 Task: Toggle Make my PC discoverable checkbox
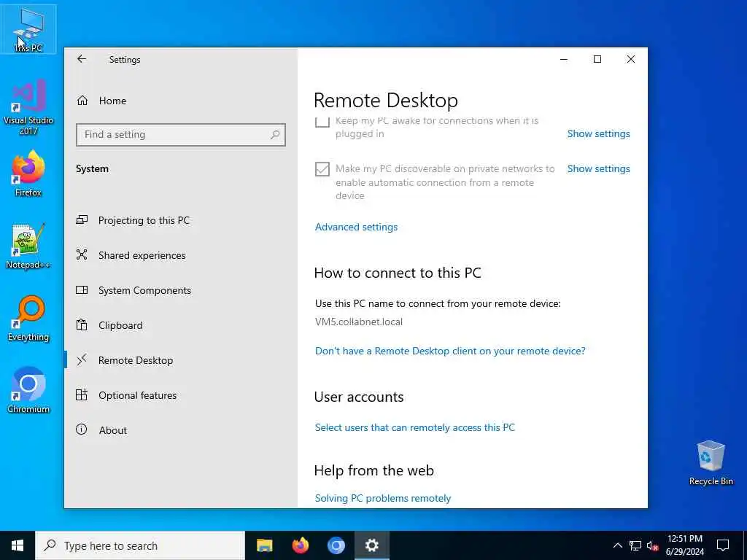(322, 169)
